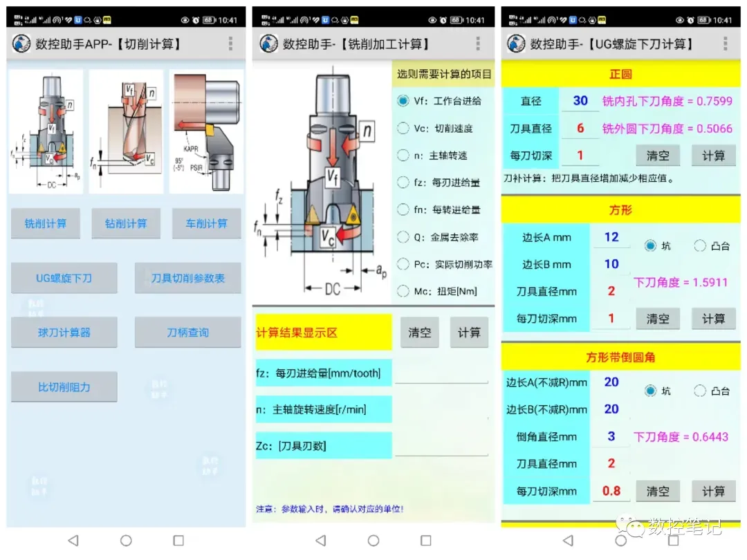Image resolution: width=747 pixels, height=560 pixels.
Task: Open overflow menu in 切削计算 screen
Action: pos(230,44)
